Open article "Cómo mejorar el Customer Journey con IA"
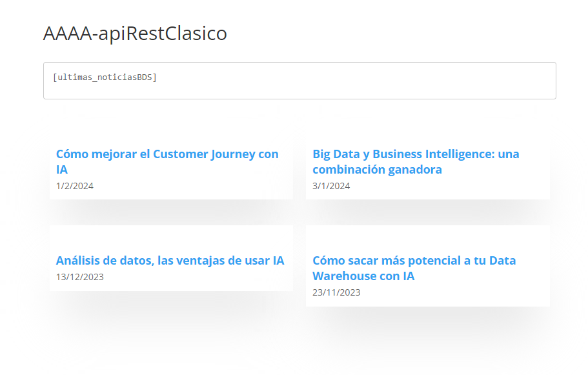588x375 pixels. point(167,161)
